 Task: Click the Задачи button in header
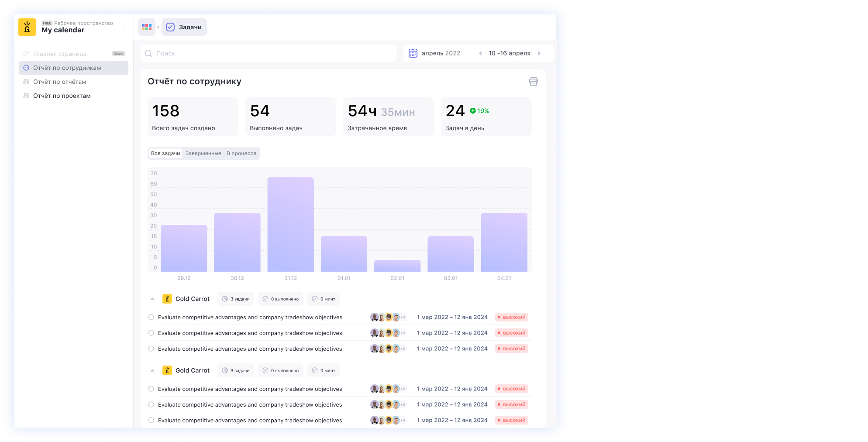click(x=184, y=27)
